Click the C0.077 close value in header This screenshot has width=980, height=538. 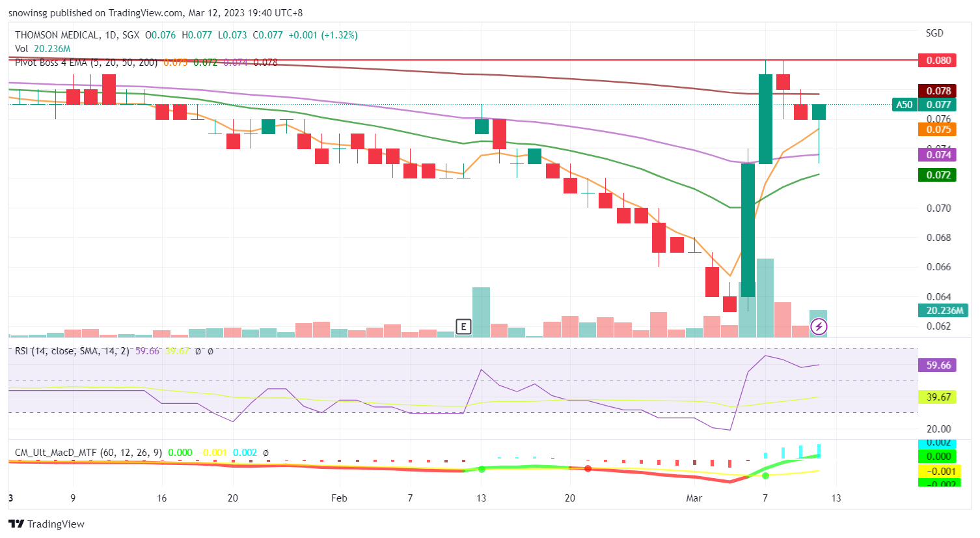pos(268,35)
